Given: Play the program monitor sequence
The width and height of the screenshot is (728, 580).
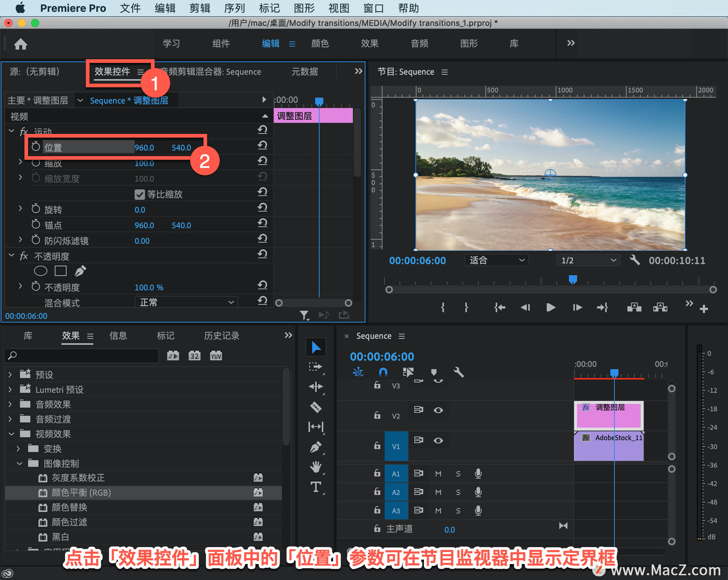Looking at the screenshot, I should pyautogui.click(x=551, y=307).
